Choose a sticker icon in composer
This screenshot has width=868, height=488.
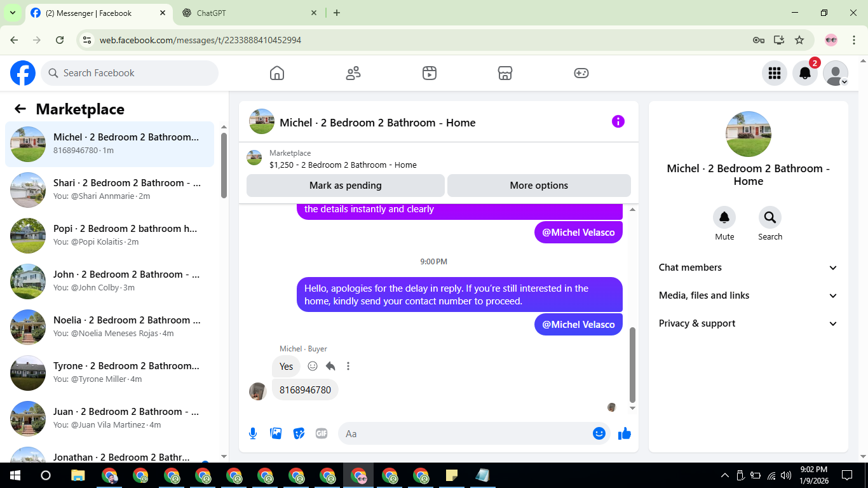click(299, 433)
